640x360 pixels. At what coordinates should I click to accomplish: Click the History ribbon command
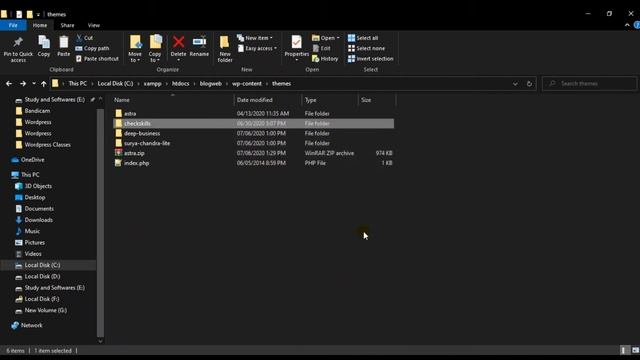pos(325,59)
